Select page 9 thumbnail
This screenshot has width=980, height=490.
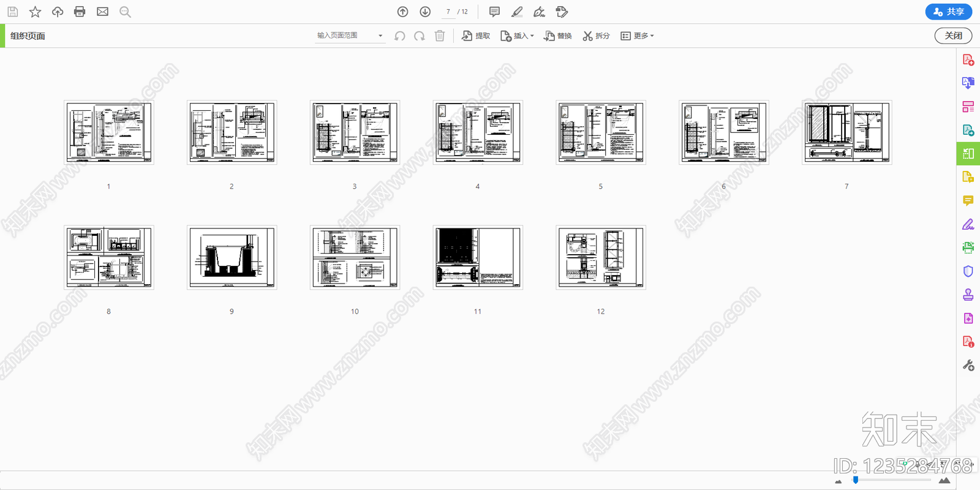(232, 257)
